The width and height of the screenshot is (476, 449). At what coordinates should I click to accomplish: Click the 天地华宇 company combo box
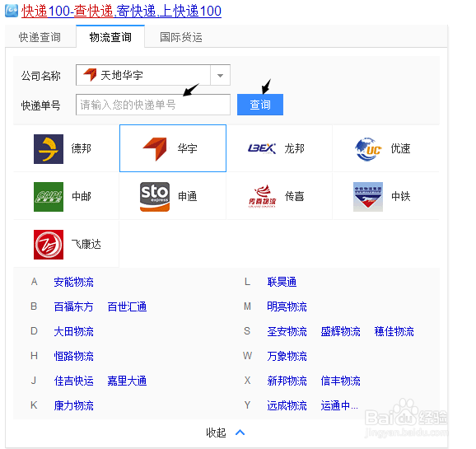coord(152,75)
